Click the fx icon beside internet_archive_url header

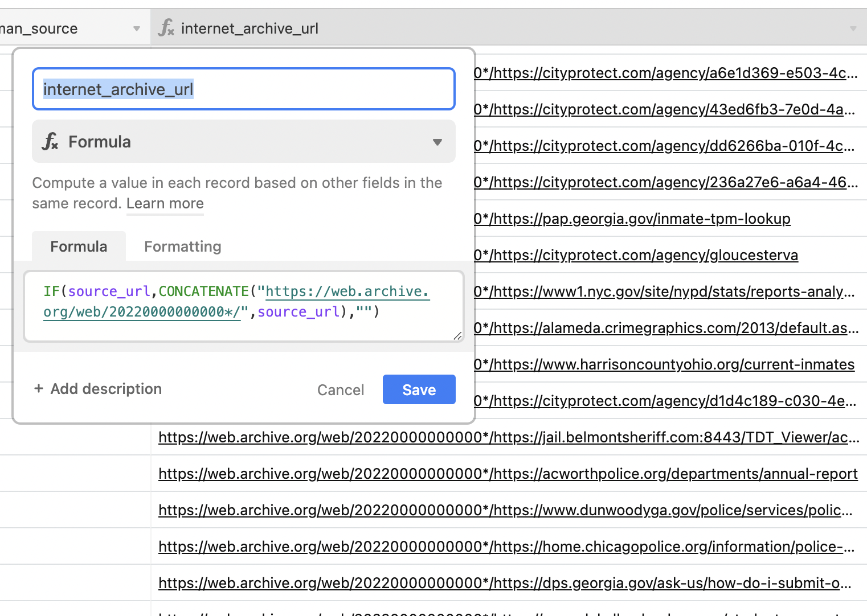point(165,28)
